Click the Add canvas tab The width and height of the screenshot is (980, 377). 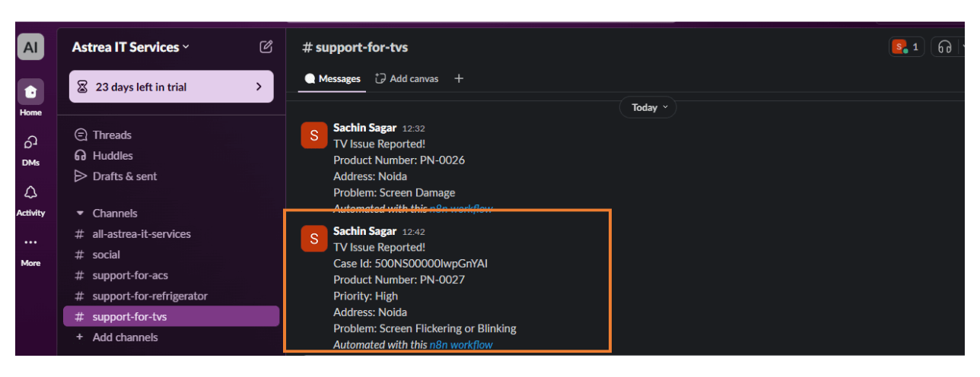pyautogui.click(x=407, y=79)
